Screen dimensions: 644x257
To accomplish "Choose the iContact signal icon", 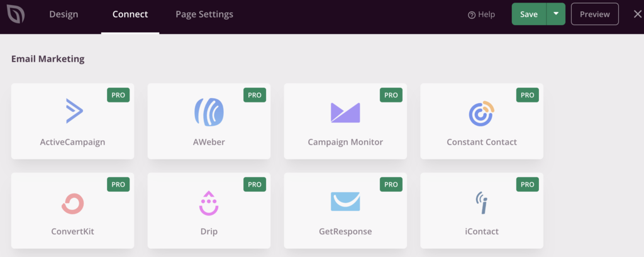I will tap(482, 202).
